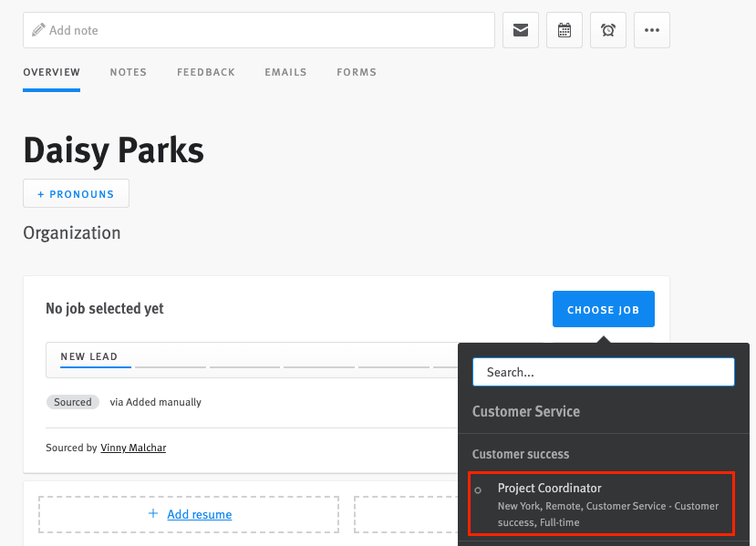
Task: Click the plus icon beside Add resume
Action: (153, 514)
